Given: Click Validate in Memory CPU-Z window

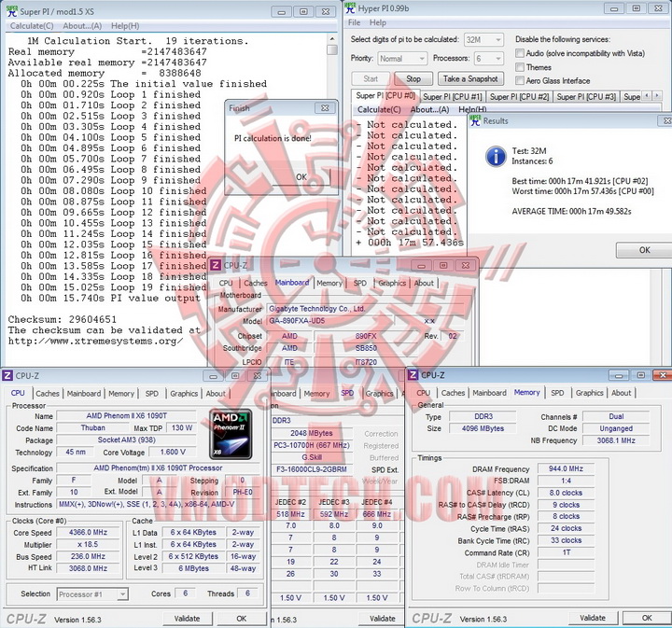Looking at the screenshot, I should pyautogui.click(x=593, y=618).
